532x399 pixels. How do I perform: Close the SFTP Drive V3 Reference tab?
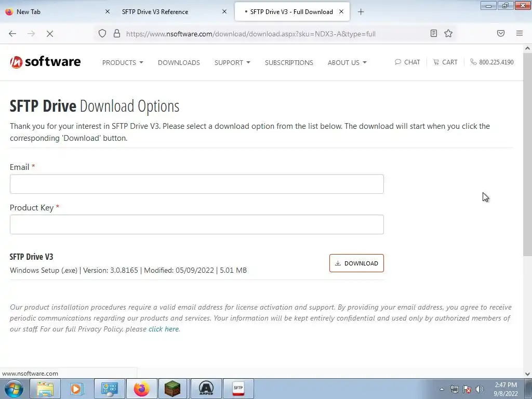(224, 11)
